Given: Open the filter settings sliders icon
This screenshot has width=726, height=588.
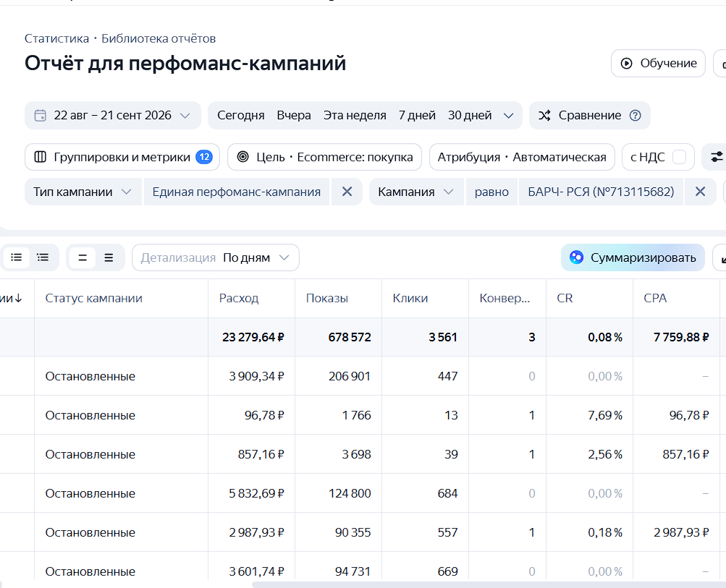Looking at the screenshot, I should (x=717, y=157).
